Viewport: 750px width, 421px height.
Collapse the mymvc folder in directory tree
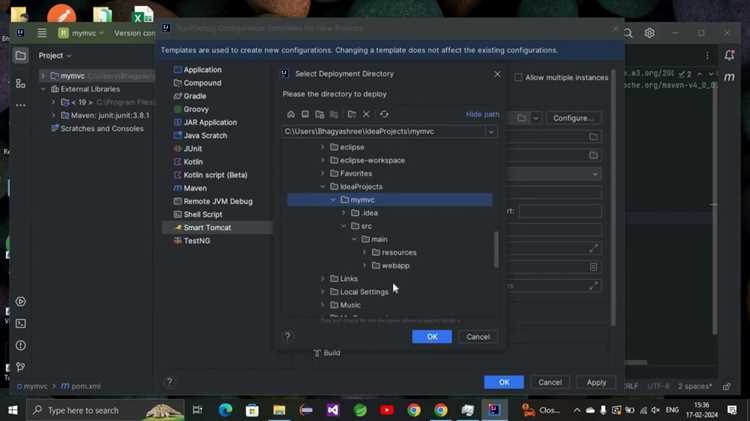pos(333,200)
